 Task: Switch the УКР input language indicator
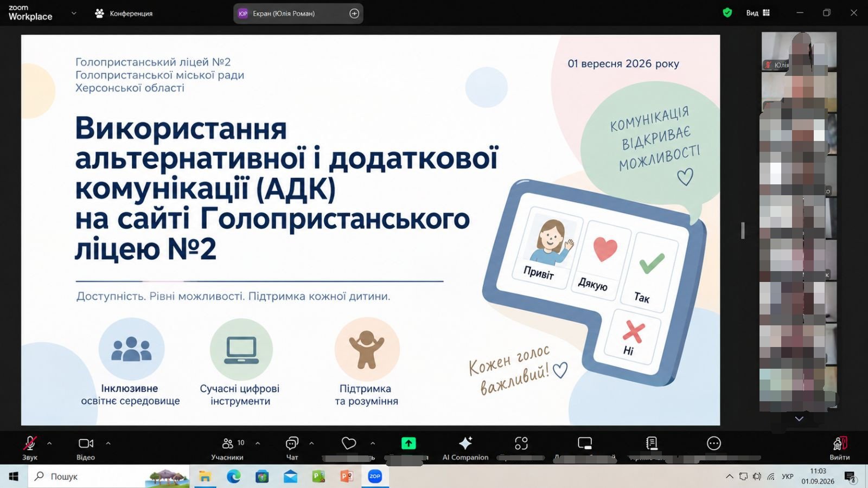(787, 476)
